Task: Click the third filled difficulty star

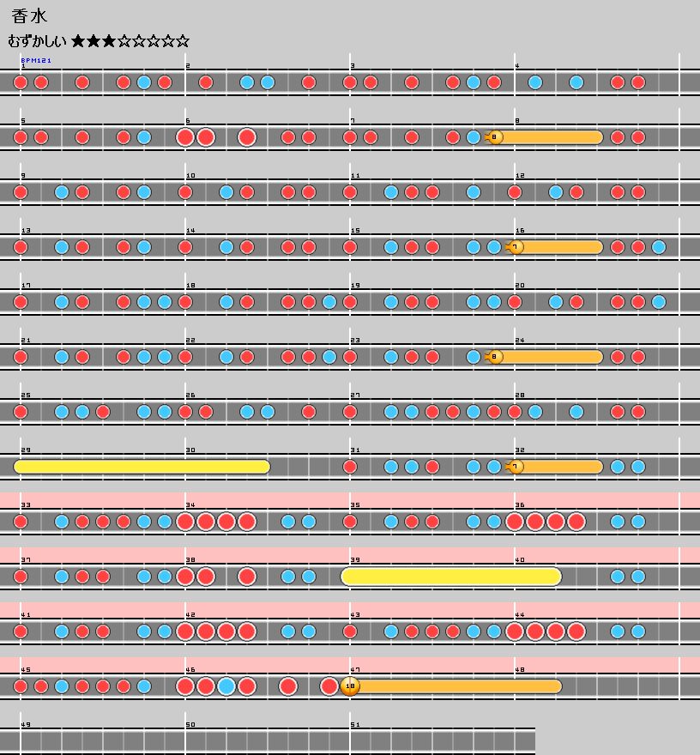Action: [x=110, y=41]
